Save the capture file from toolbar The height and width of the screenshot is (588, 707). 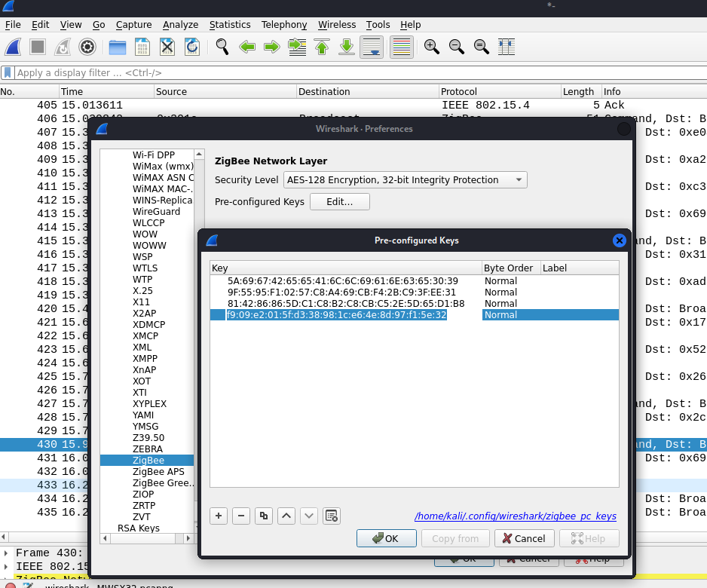142,47
